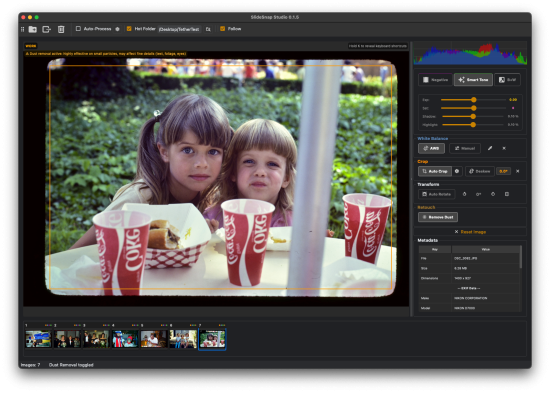Image resolution: width=550 pixels, height=393 pixels.
Task: Select the B&W mode tab
Action: 507,80
